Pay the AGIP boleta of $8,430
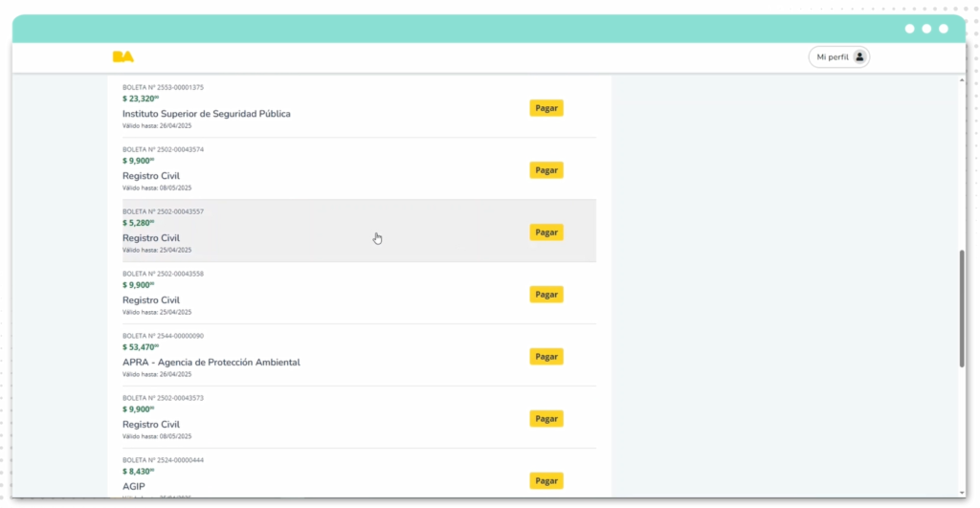The height and width of the screenshot is (508, 980). pyautogui.click(x=546, y=481)
